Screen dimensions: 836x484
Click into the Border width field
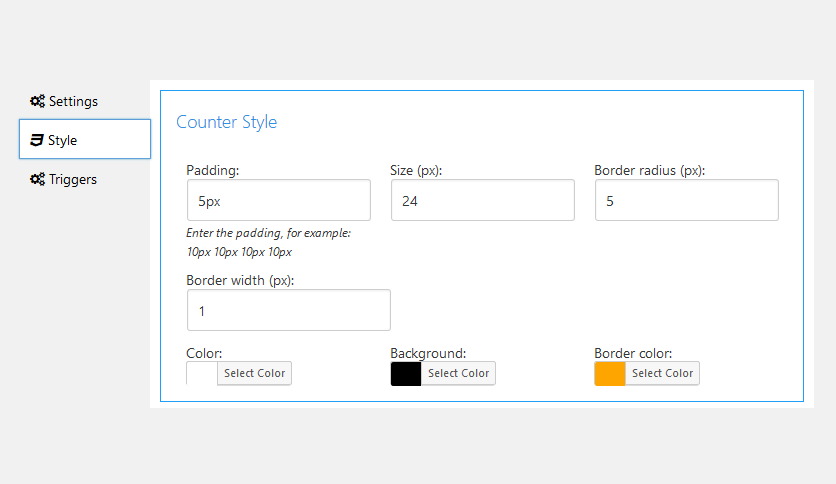pyautogui.click(x=288, y=310)
